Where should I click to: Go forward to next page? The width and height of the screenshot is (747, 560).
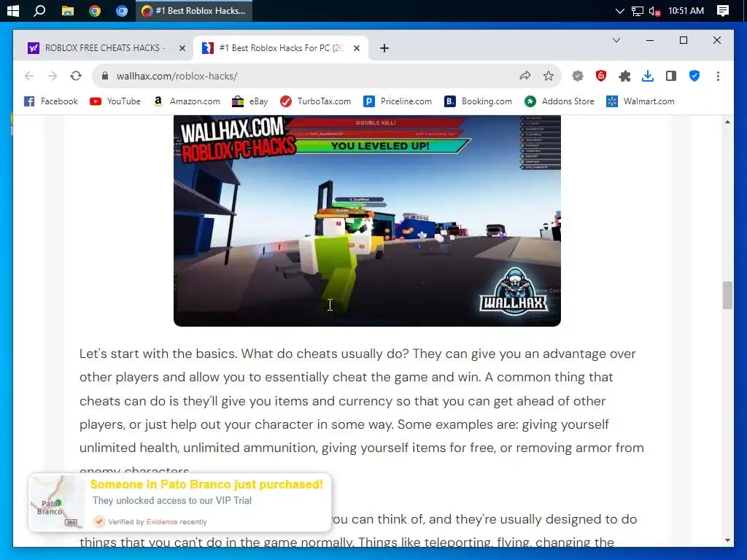[x=53, y=76]
